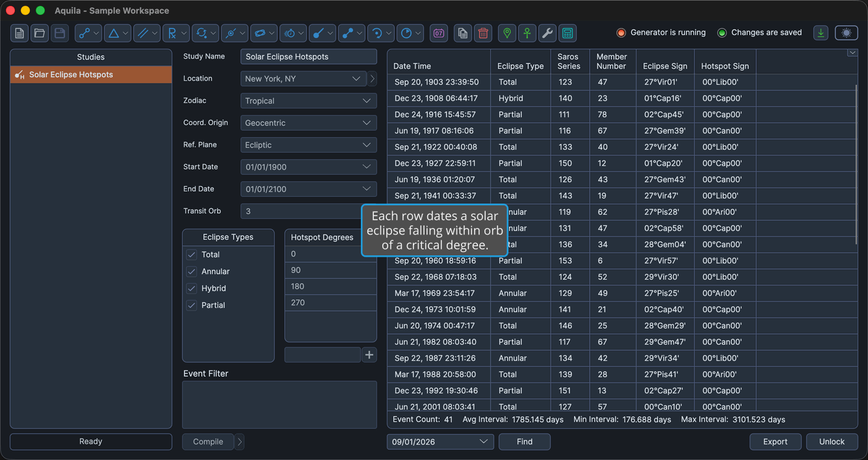Expand the Coord. Origin Geocentric dropdown
The width and height of the screenshot is (868, 460).
tap(309, 123)
